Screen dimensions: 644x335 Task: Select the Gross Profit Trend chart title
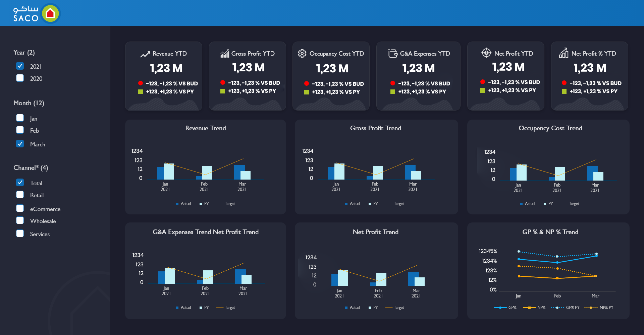376,128
